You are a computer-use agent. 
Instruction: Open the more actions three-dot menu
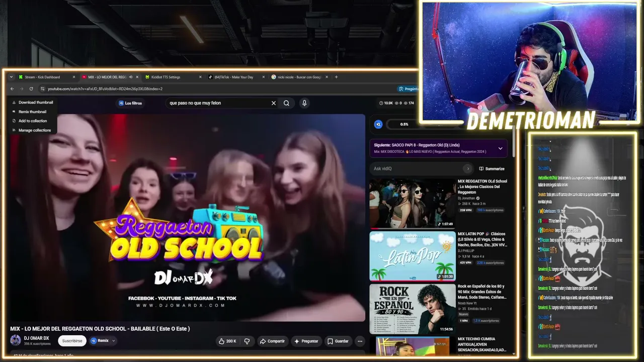pyautogui.click(x=360, y=341)
